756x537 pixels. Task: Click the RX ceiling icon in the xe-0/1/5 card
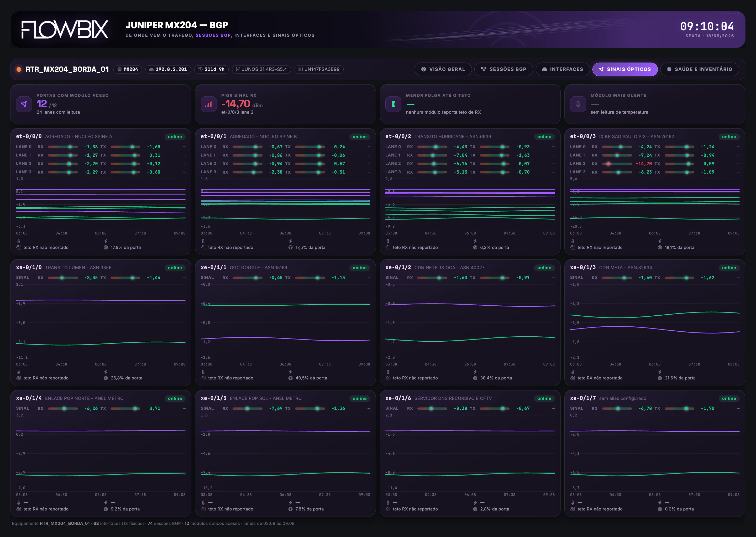(203, 509)
